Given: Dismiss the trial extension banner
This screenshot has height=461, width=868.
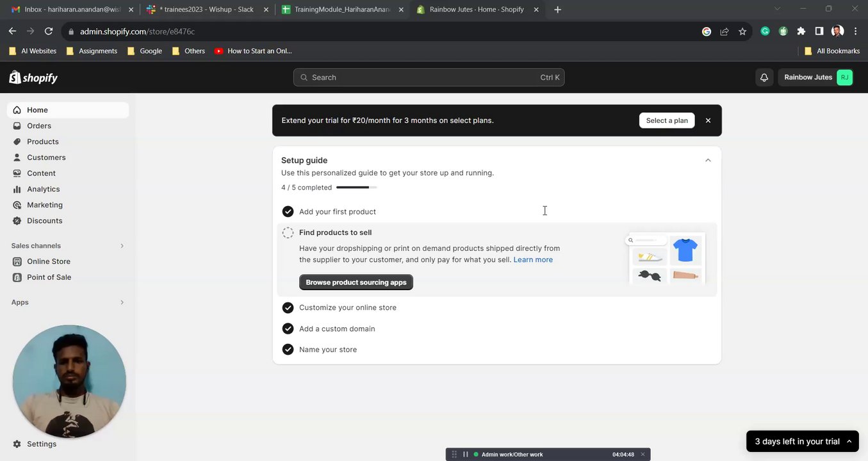Looking at the screenshot, I should [708, 120].
